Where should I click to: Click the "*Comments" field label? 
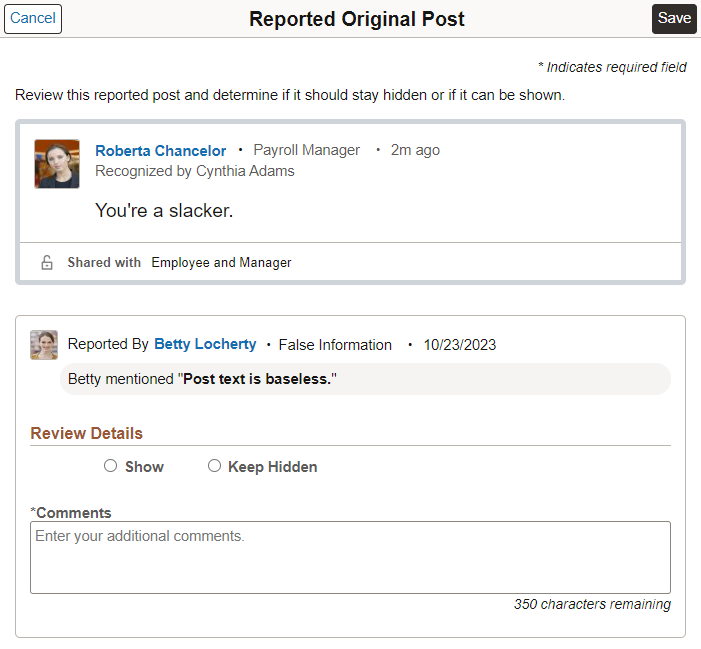point(71,513)
